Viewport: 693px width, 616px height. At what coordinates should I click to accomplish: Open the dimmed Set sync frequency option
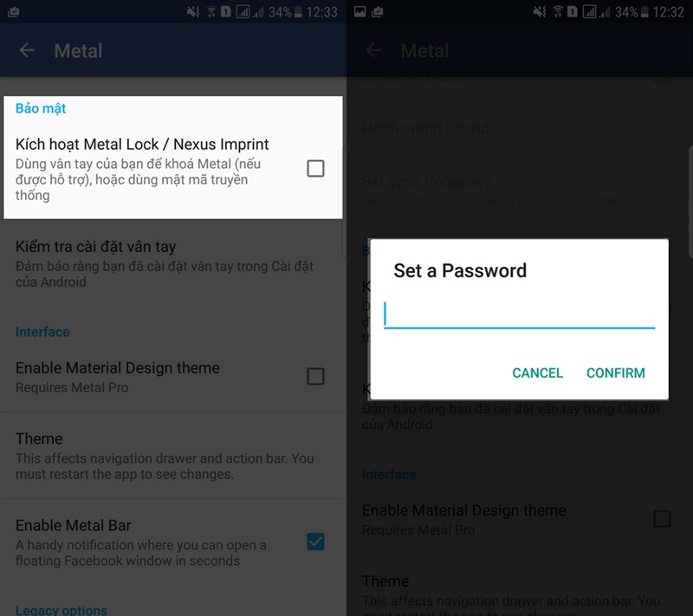point(519,190)
